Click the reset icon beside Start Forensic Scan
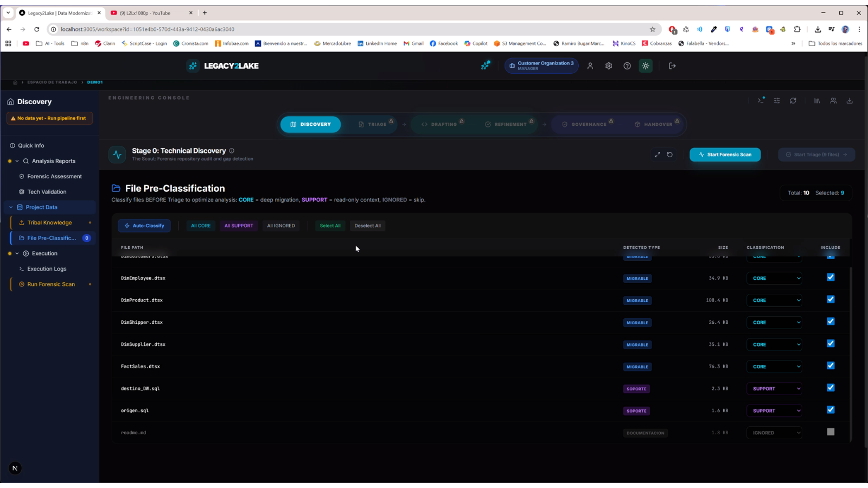Screen dimensions: 868x488 coord(670,155)
